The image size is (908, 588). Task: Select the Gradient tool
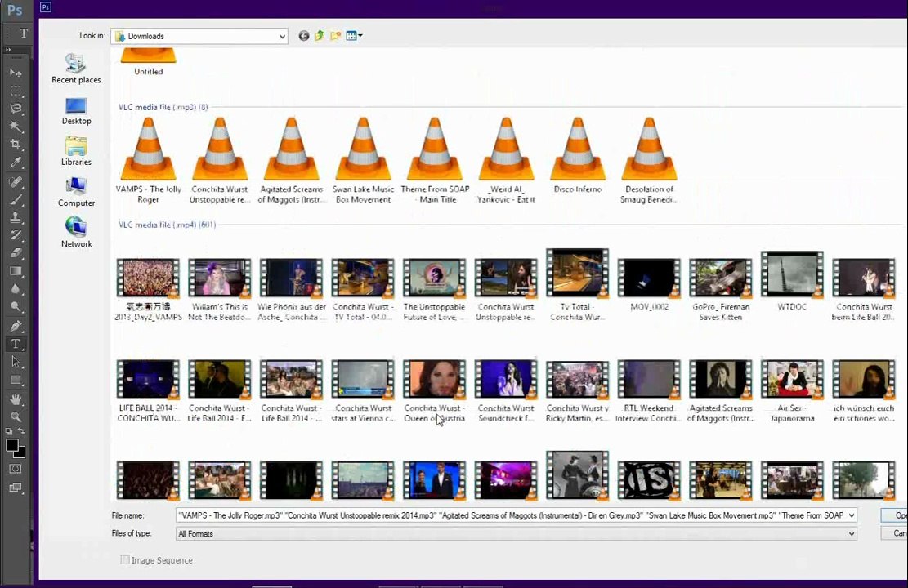point(16,271)
